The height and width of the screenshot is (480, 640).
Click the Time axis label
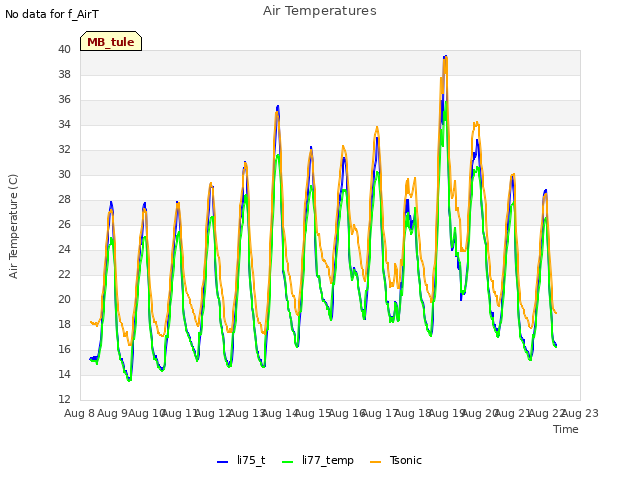pyautogui.click(x=566, y=429)
